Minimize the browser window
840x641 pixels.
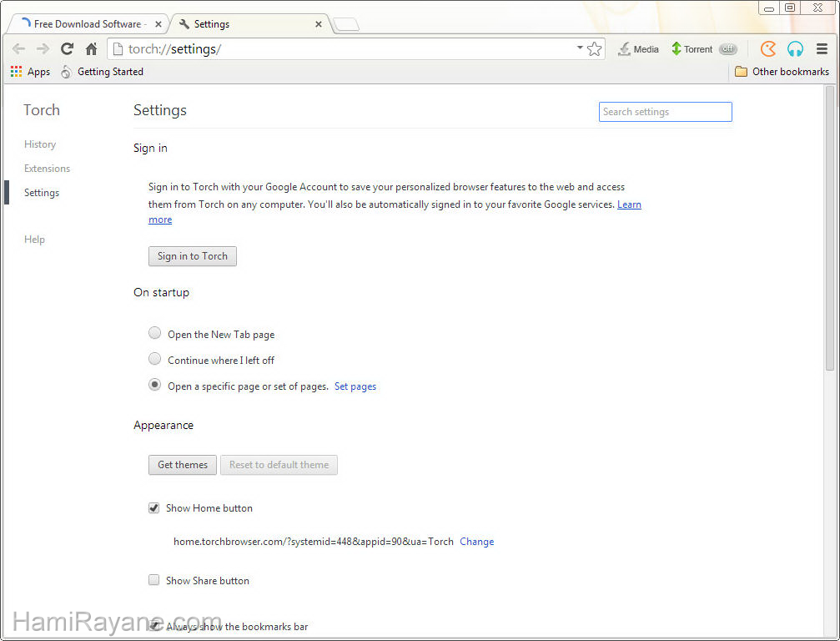pyautogui.click(x=769, y=8)
